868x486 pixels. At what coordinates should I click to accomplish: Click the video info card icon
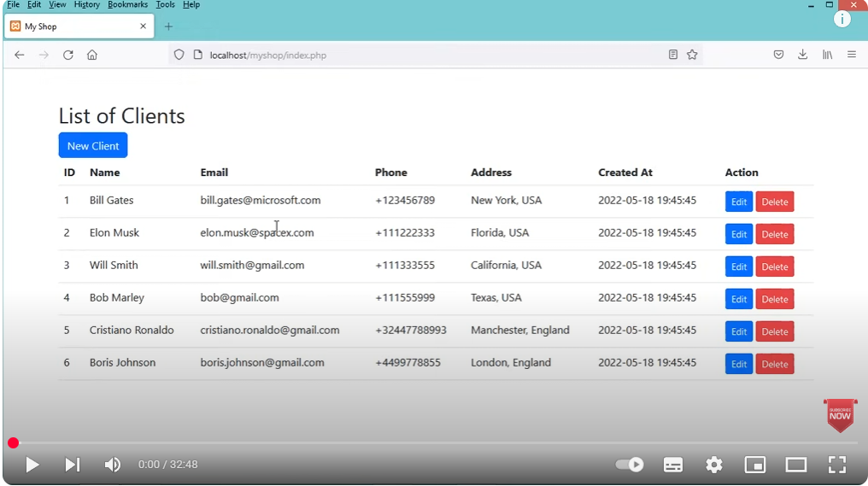842,19
